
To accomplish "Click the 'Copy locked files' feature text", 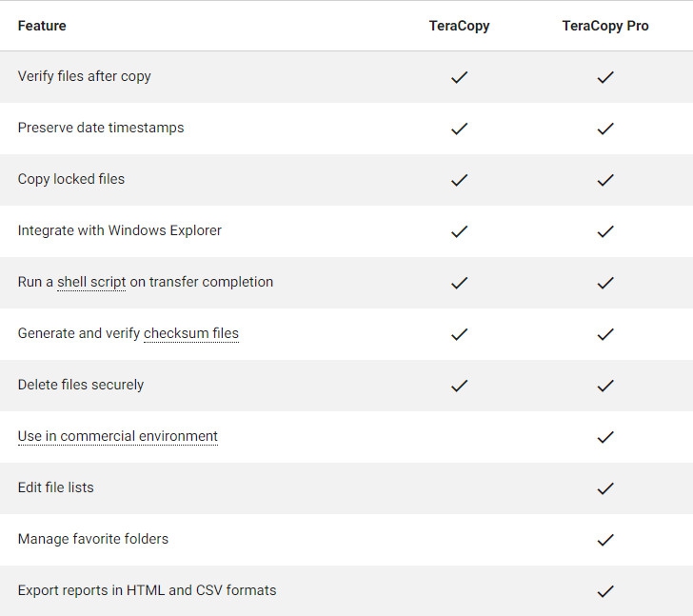I will (70, 179).
